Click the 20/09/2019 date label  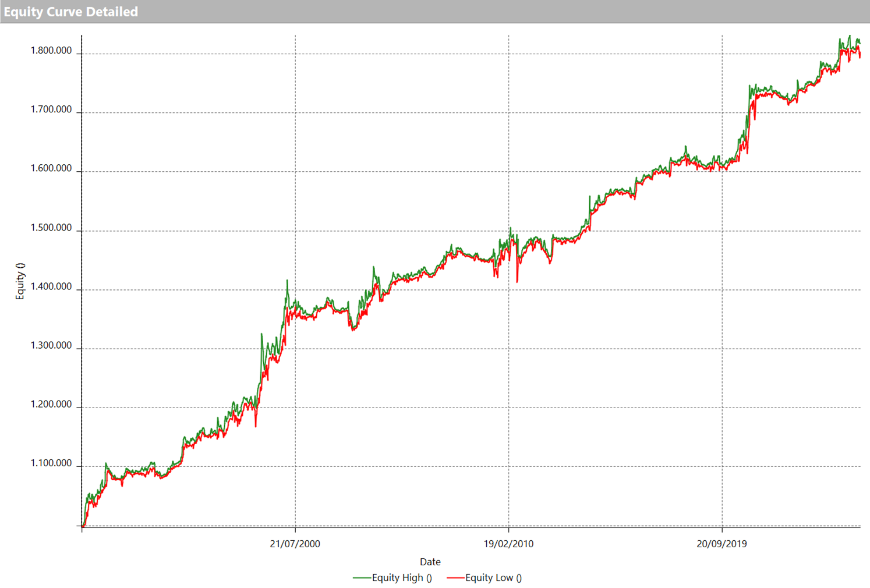(x=722, y=544)
